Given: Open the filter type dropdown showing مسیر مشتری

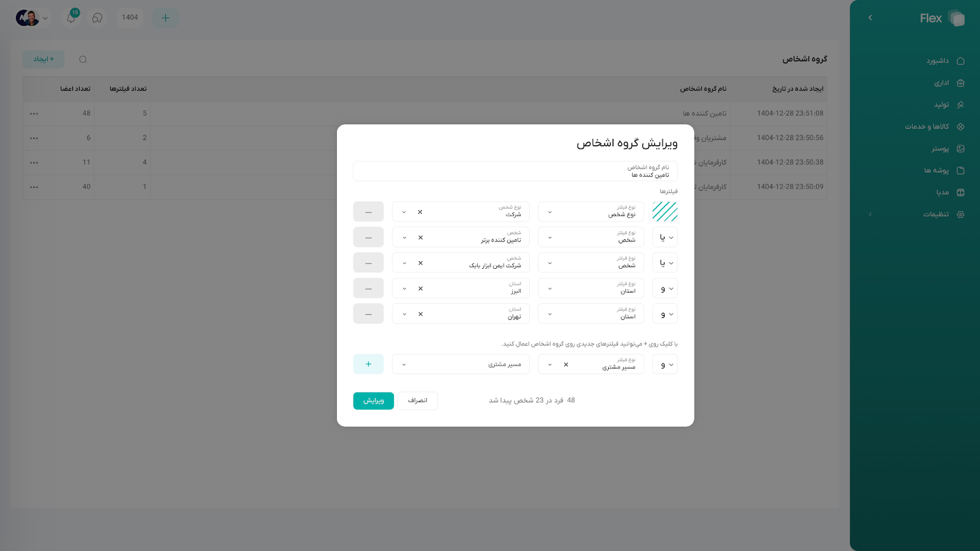Looking at the screenshot, I should tap(591, 364).
